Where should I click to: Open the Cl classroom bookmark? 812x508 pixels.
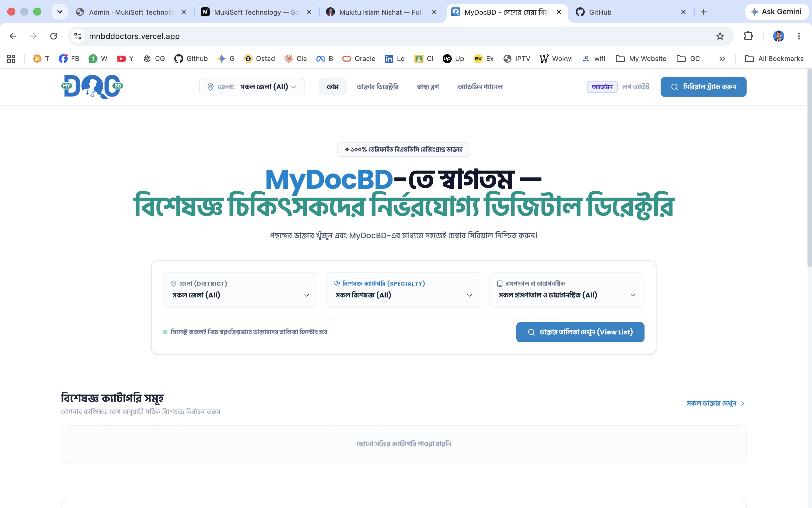click(424, 58)
